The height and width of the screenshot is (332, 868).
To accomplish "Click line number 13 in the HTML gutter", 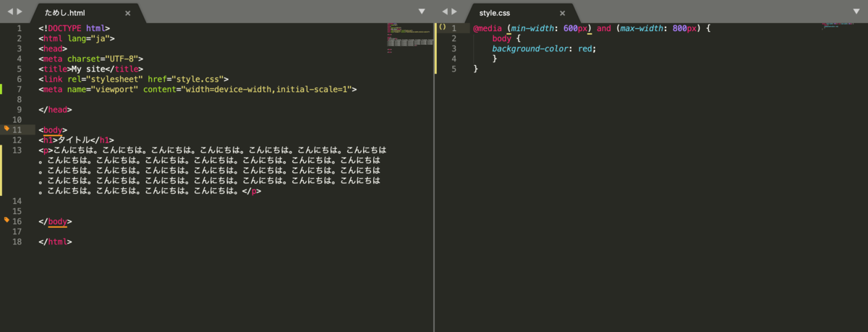I will coord(17,150).
